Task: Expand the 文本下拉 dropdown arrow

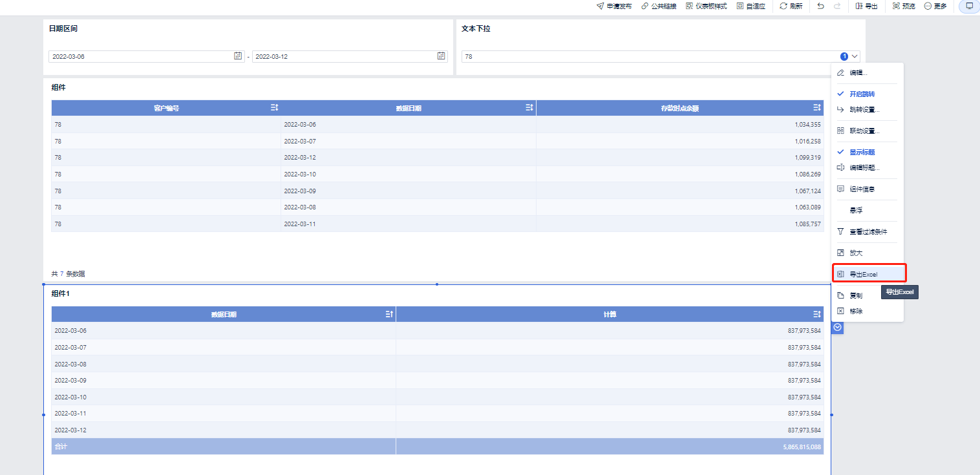Action: pos(855,56)
